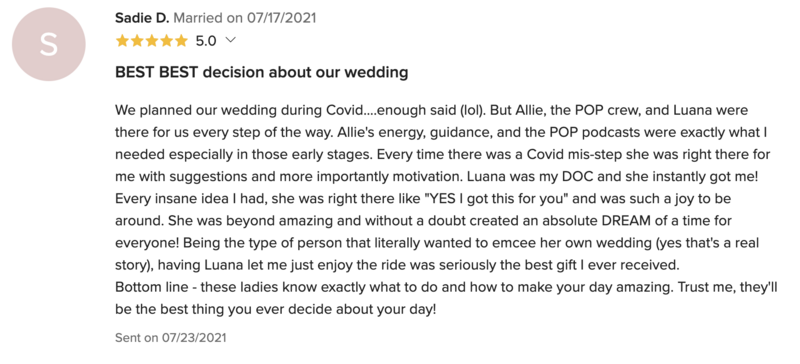Click the Bottom line sentence in review
This screenshot has width=800, height=364.
[446, 287]
